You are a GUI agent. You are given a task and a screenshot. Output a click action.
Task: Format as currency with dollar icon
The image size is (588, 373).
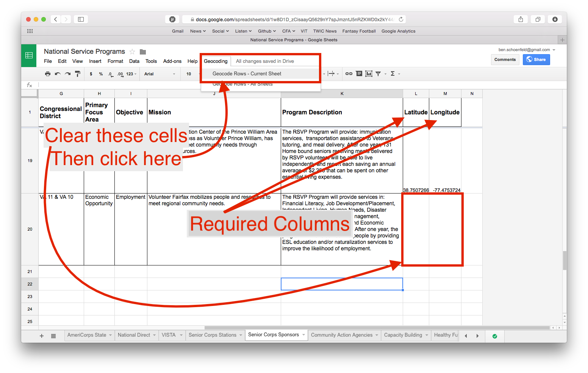point(91,74)
